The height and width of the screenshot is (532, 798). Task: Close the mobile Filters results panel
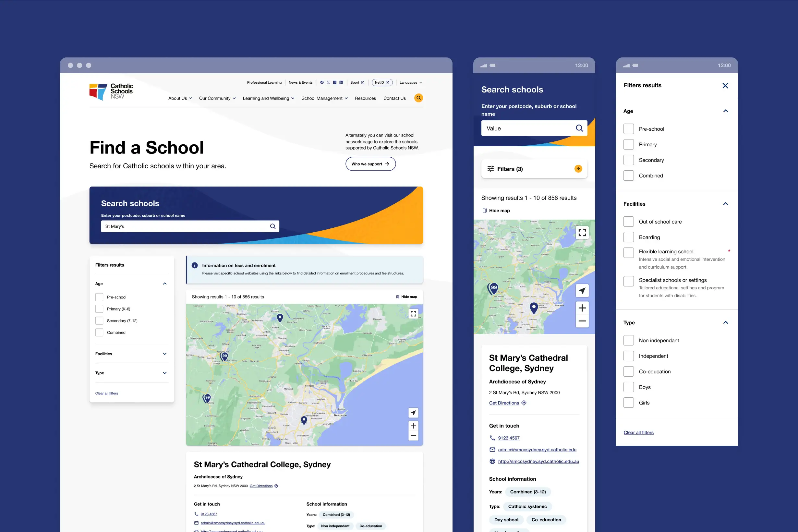tap(725, 86)
